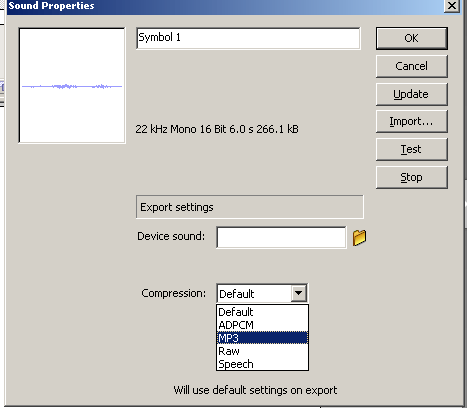The height and width of the screenshot is (408, 467).
Task: Click the Symbol 1 name field
Action: (x=248, y=38)
